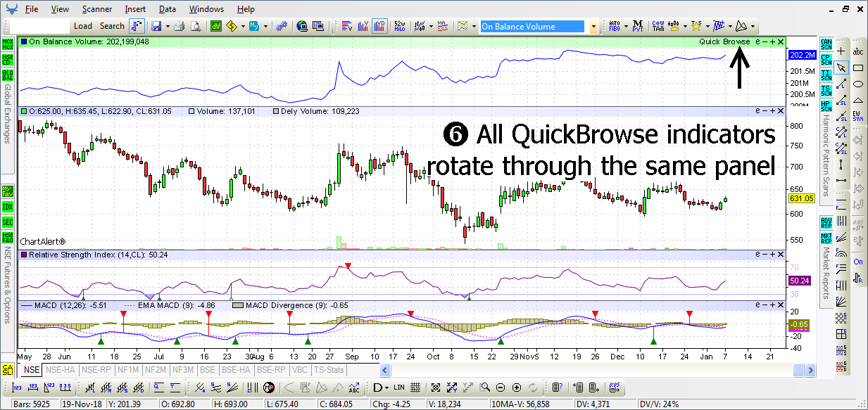Select the GLO BAL exchange icon
This screenshot has height=410, width=868.
coord(8,75)
